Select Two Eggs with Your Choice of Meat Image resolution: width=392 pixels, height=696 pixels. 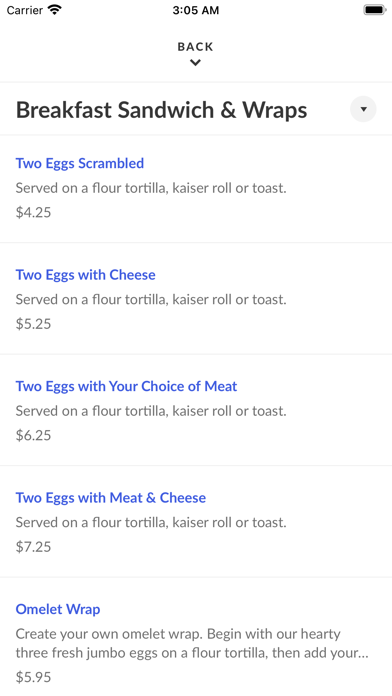(127, 386)
